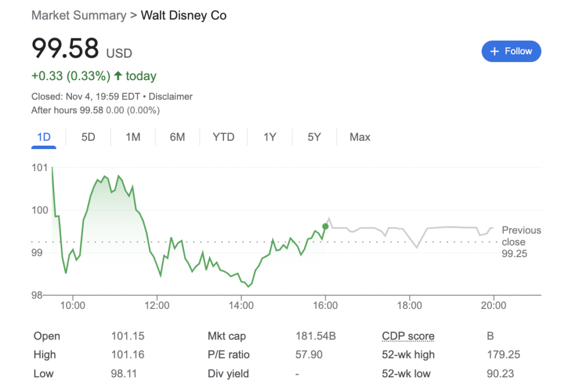
Task: Click the Previous close 99.25 label
Action: coord(521,242)
